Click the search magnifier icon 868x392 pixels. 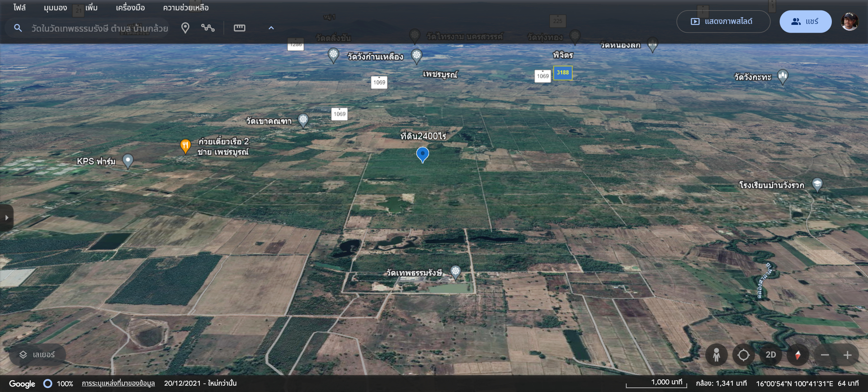click(x=18, y=28)
